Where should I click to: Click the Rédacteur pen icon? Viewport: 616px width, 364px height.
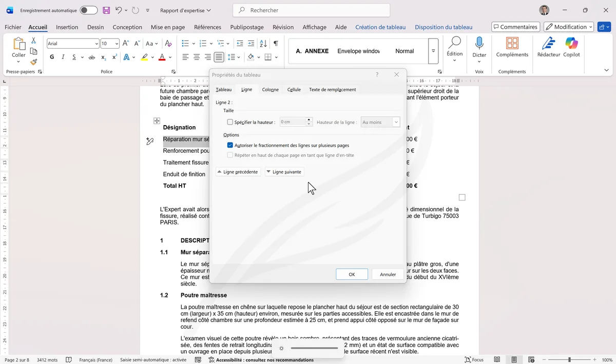point(549,44)
